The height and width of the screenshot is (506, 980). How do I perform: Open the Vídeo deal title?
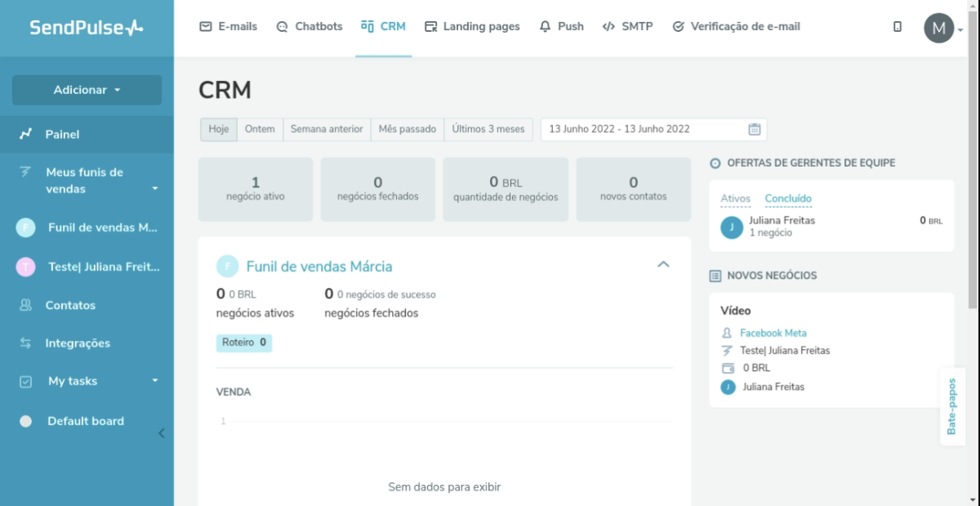click(736, 311)
